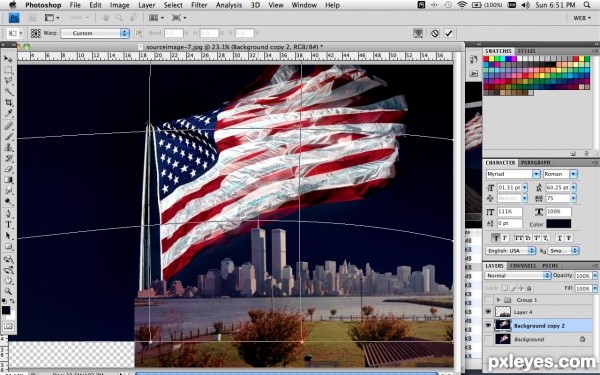Hide the Background copy 2 layer
This screenshot has width=600, height=375.
(488, 325)
